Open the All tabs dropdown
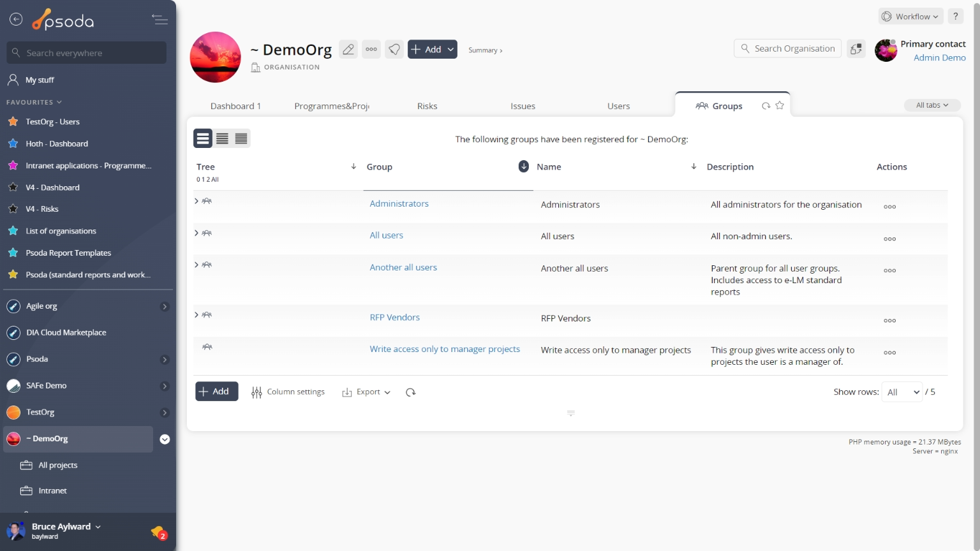The width and height of the screenshot is (980, 551). [x=932, y=105]
